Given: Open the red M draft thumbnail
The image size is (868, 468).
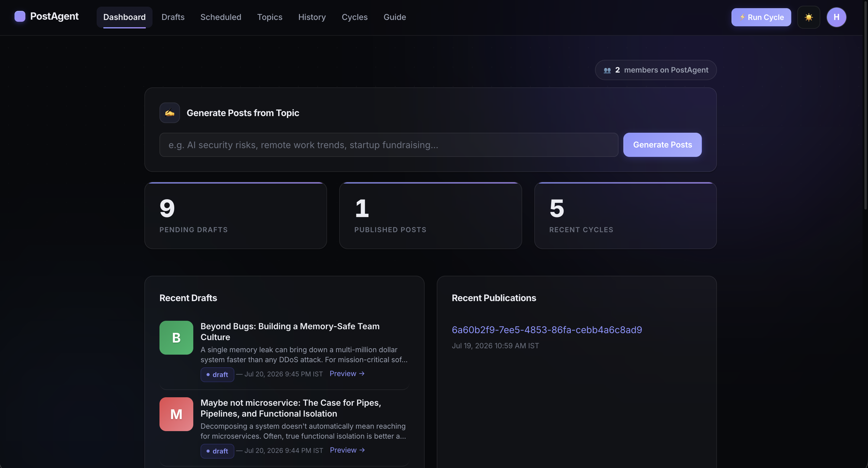Looking at the screenshot, I should (x=176, y=414).
